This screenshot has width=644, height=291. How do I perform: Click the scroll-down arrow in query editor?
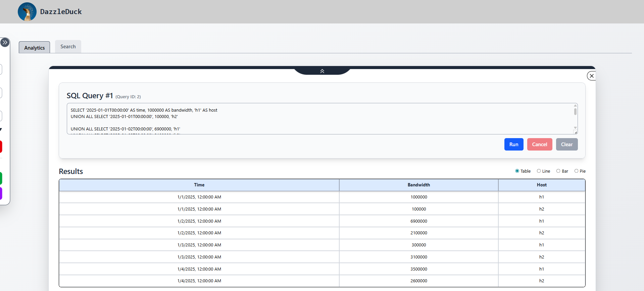point(575,128)
